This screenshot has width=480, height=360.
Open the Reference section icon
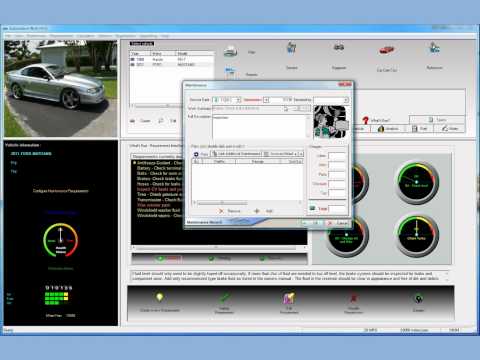click(434, 48)
